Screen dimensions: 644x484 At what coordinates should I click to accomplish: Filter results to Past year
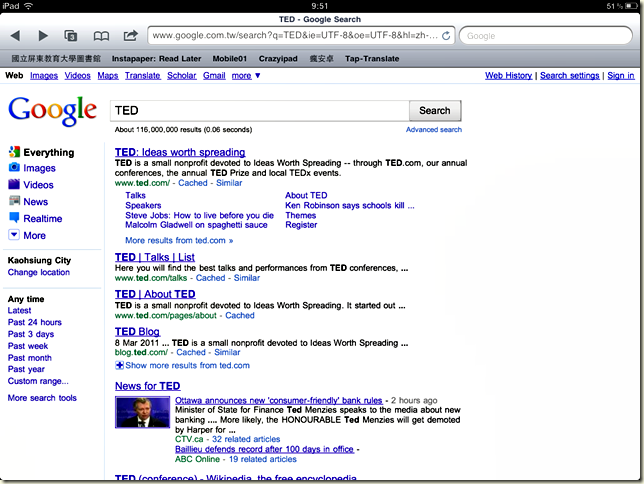click(26, 369)
